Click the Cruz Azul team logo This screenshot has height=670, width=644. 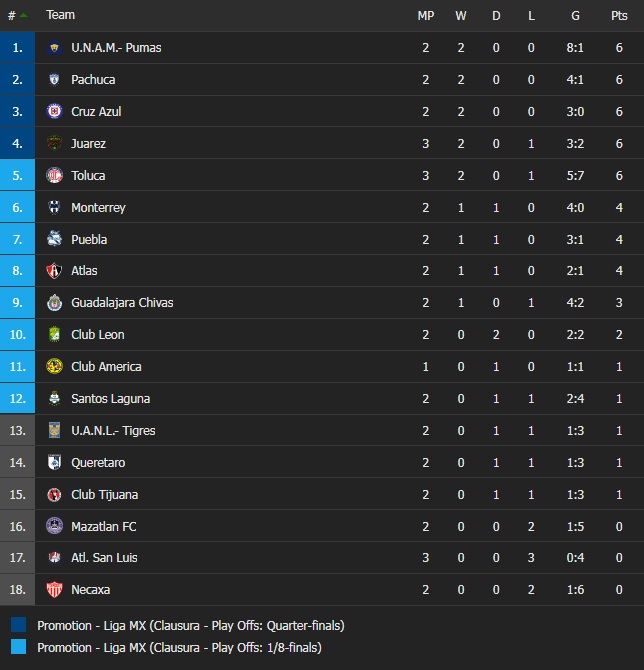55,112
